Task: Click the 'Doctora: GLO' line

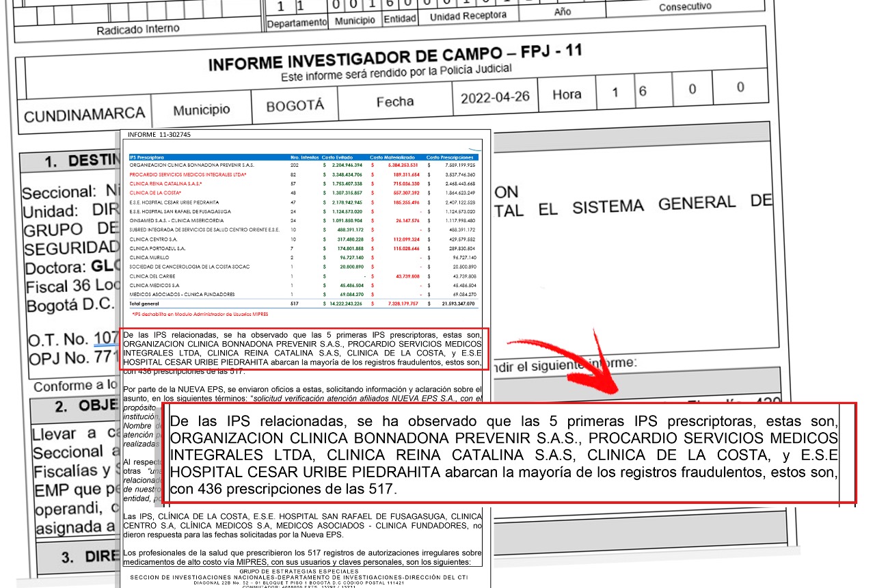Action: point(72,267)
